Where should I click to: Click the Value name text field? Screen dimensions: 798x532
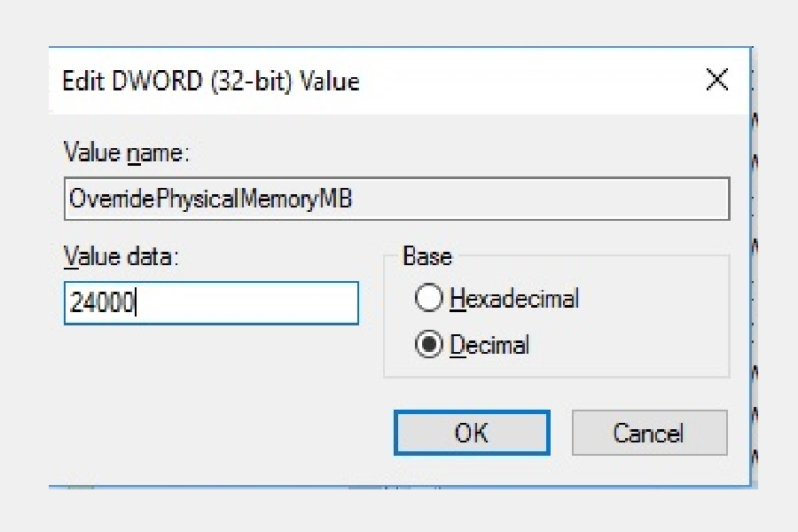396,199
